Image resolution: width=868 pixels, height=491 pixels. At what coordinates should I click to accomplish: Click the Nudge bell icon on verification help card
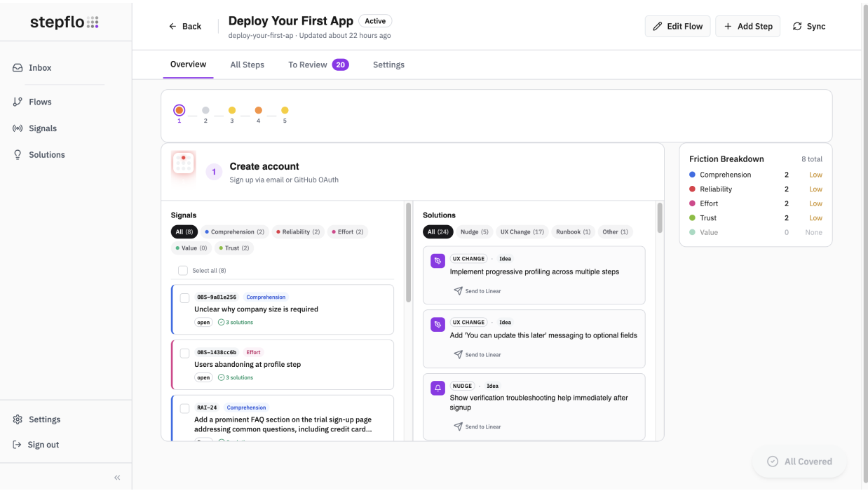click(438, 386)
